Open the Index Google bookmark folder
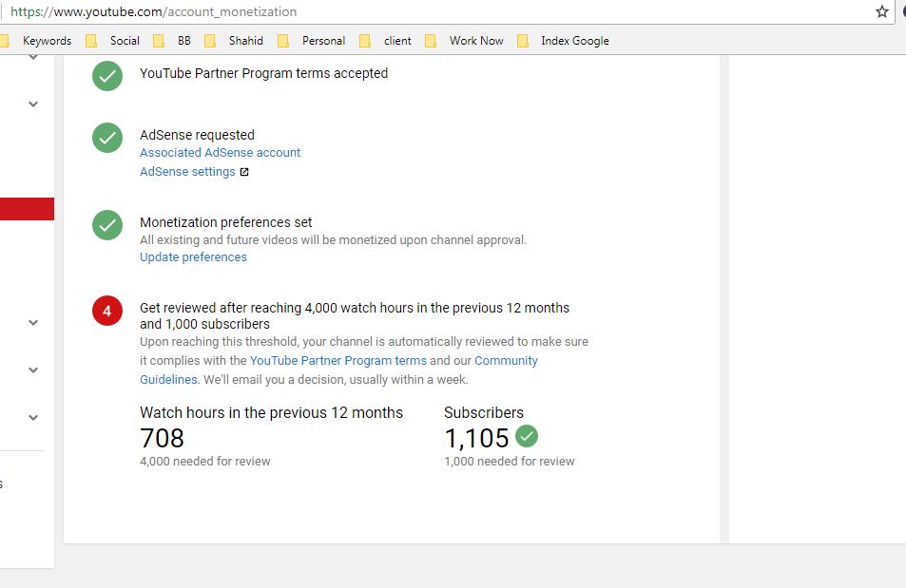This screenshot has width=906, height=588. 564,41
